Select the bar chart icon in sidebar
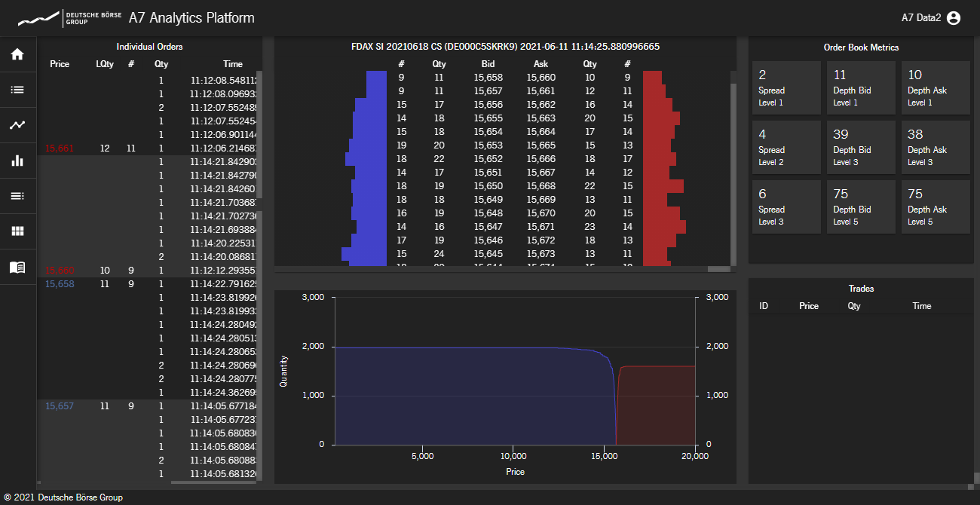This screenshot has width=980, height=505. click(17, 161)
